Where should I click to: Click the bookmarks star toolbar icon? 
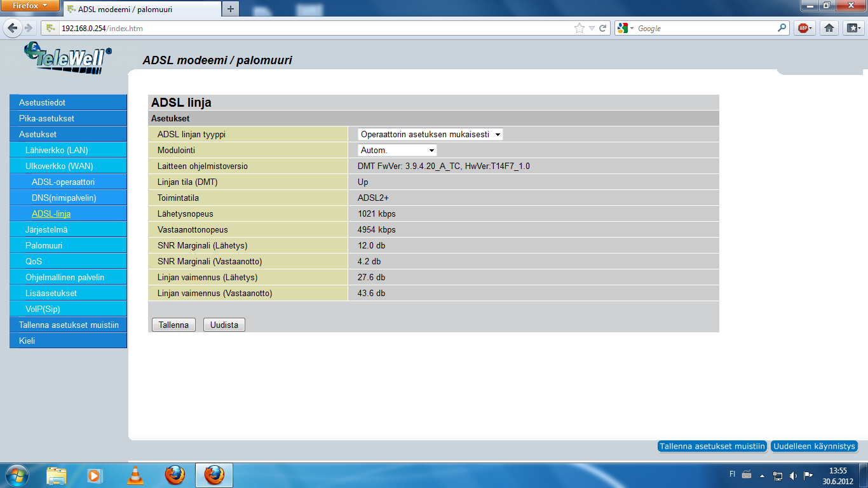coord(852,28)
